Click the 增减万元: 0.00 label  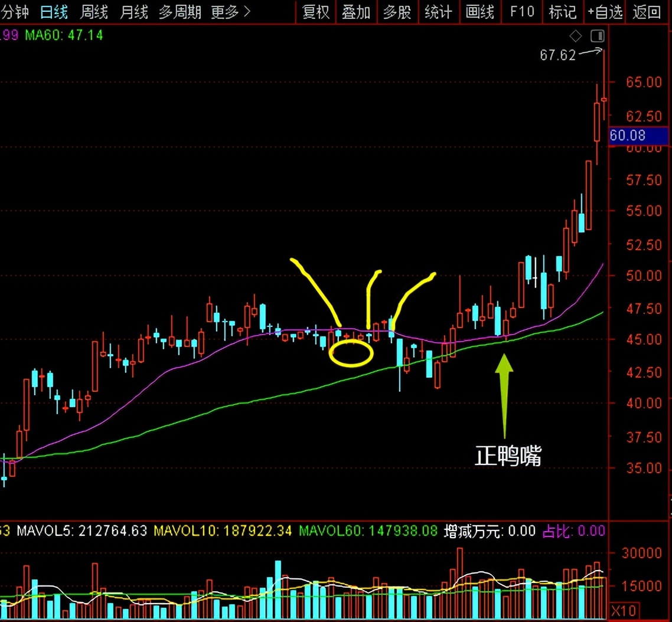pyautogui.click(x=490, y=531)
